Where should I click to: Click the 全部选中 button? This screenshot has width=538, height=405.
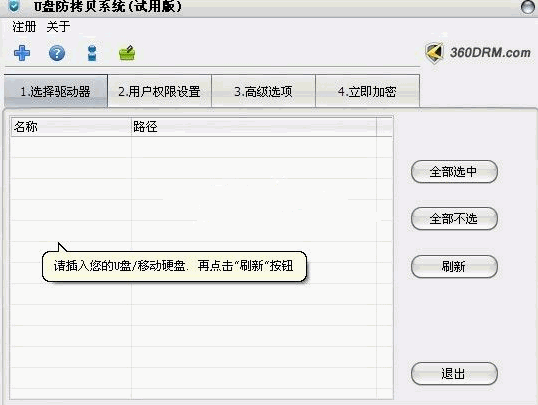[454, 171]
